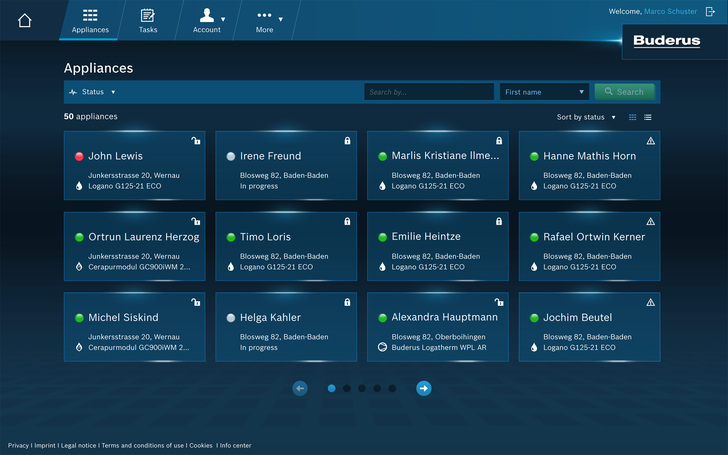The image size is (728, 455).
Task: Click the flame icon on Michel Siskind card
Action: [79, 347]
